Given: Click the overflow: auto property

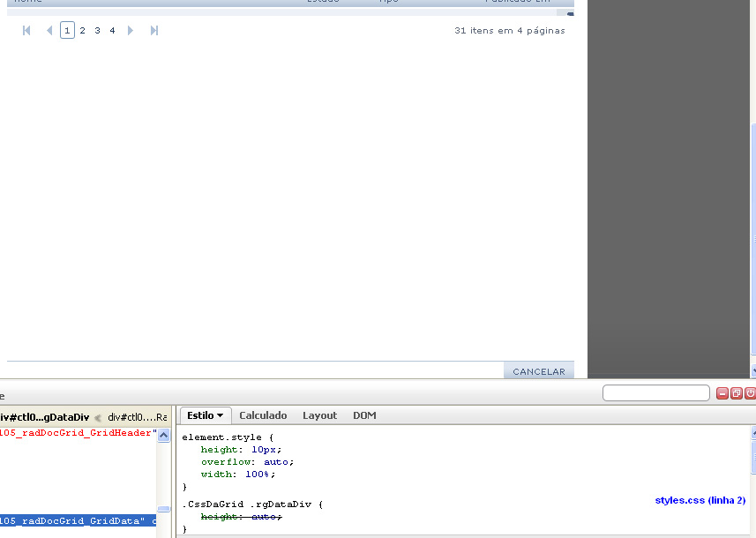Looking at the screenshot, I should coord(247,462).
